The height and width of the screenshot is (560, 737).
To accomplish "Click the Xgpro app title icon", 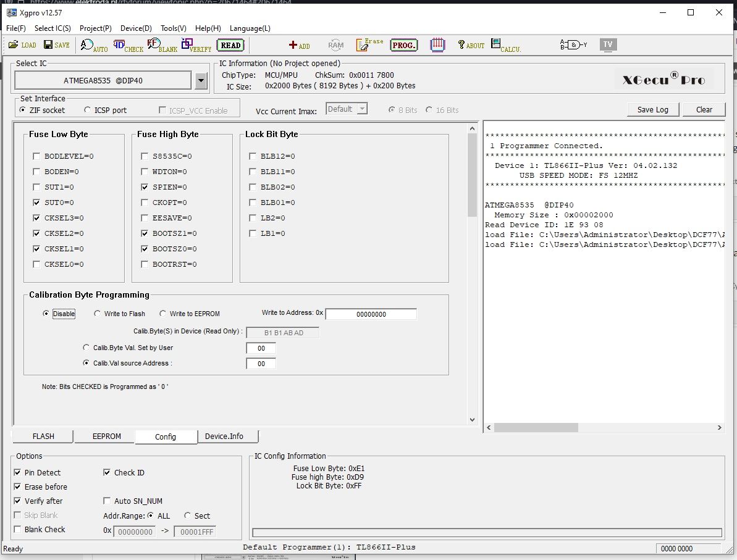I will (11, 13).
